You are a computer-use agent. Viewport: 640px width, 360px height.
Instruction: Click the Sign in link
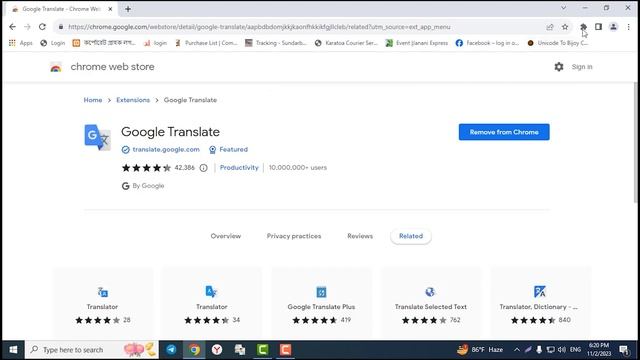(x=582, y=67)
